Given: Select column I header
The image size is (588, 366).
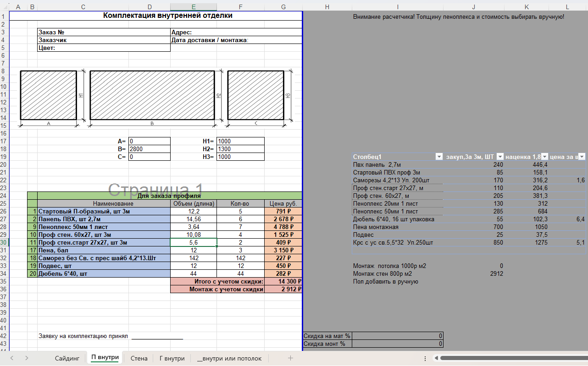Looking at the screenshot, I should [x=397, y=7].
